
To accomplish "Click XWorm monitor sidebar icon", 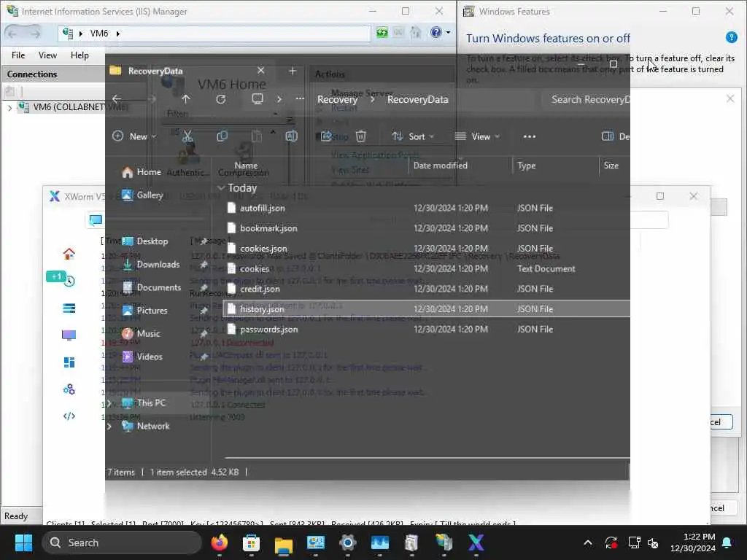I will (69, 335).
